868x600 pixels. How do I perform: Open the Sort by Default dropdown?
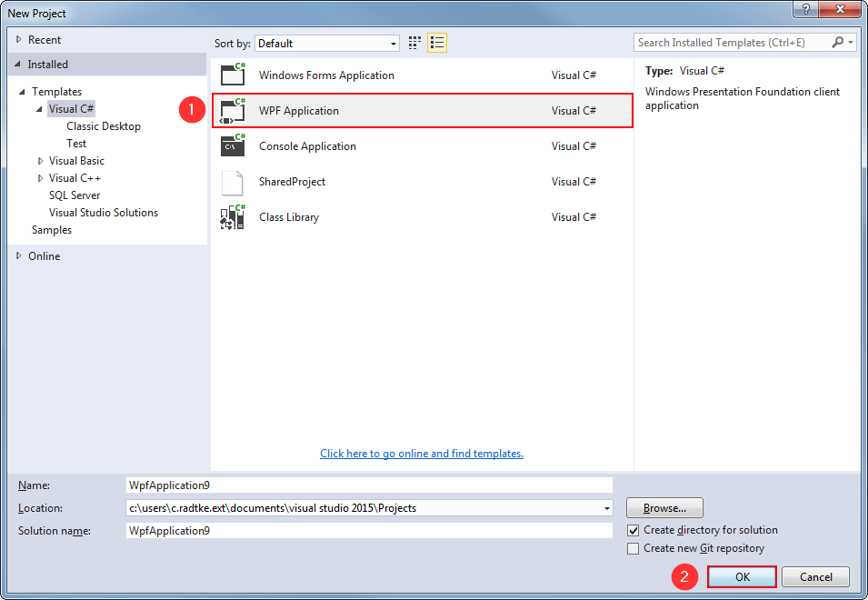[327, 43]
